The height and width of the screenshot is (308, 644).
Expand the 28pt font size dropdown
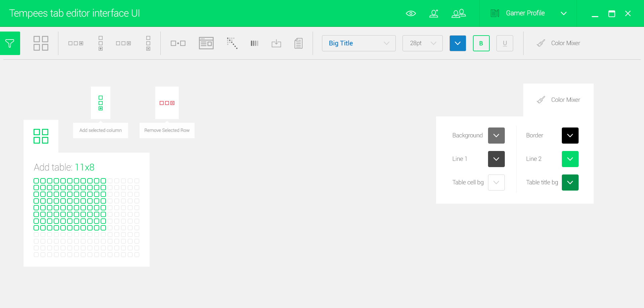tap(422, 43)
